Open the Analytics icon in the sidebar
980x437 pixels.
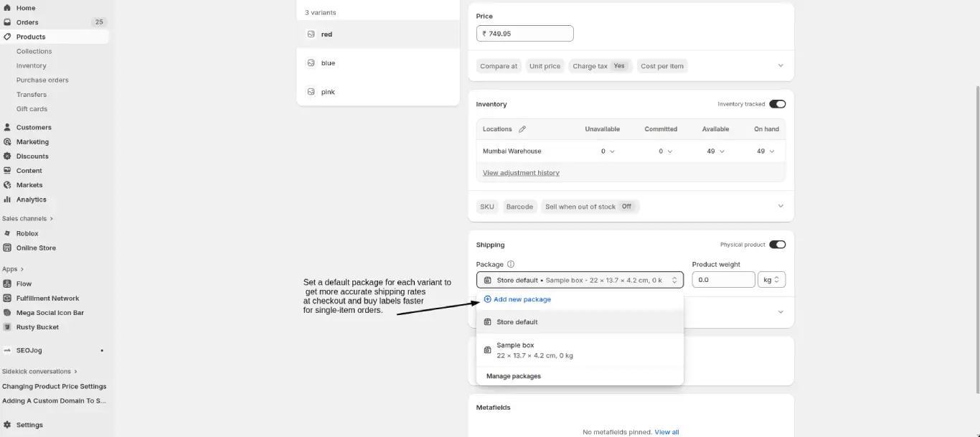click(x=9, y=199)
